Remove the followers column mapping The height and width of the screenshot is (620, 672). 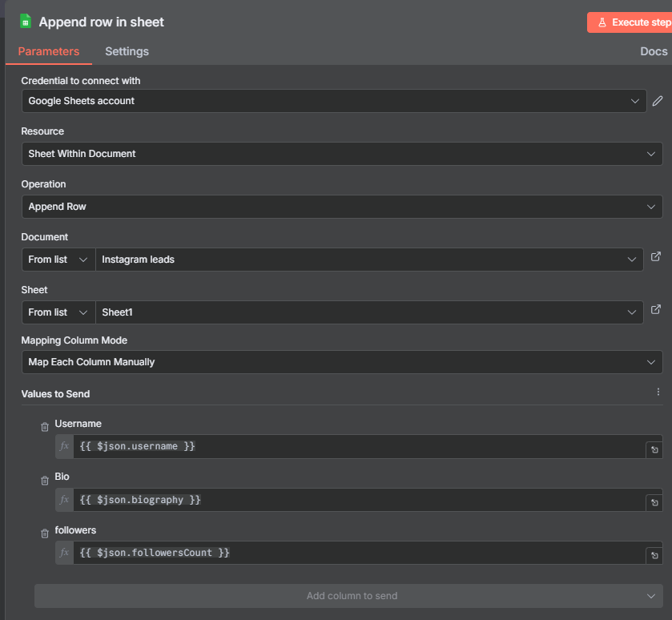(45, 533)
